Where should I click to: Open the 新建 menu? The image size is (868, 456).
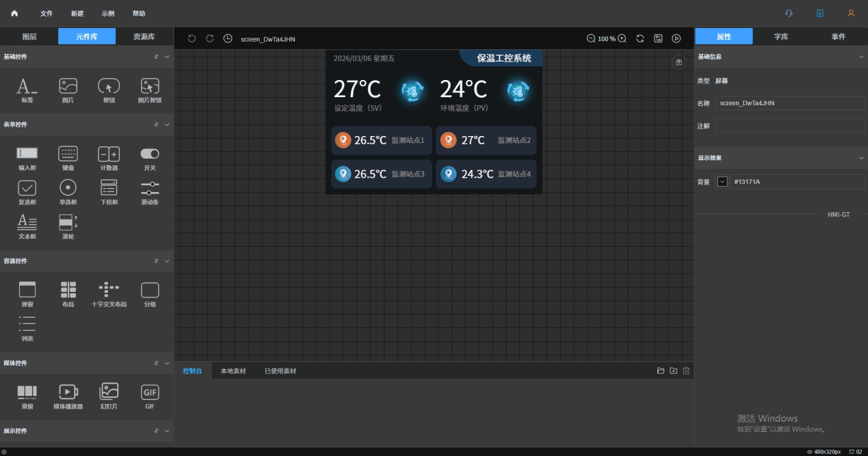point(77,14)
